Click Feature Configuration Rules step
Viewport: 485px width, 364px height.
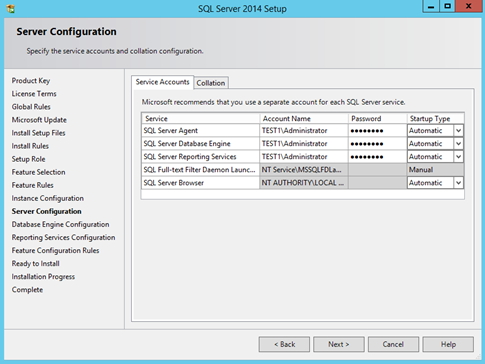(55, 250)
